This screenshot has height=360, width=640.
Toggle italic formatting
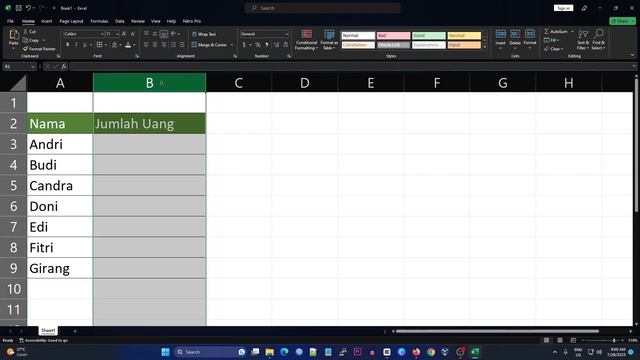(x=76, y=44)
